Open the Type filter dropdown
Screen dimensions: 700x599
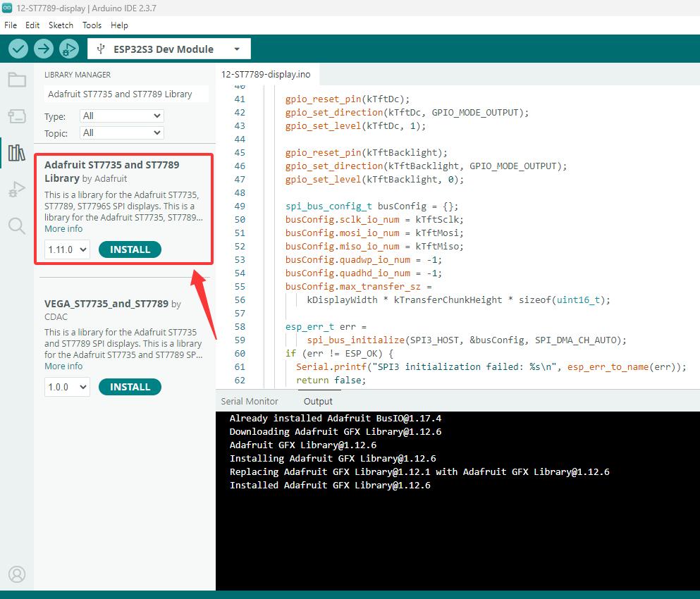(121, 116)
